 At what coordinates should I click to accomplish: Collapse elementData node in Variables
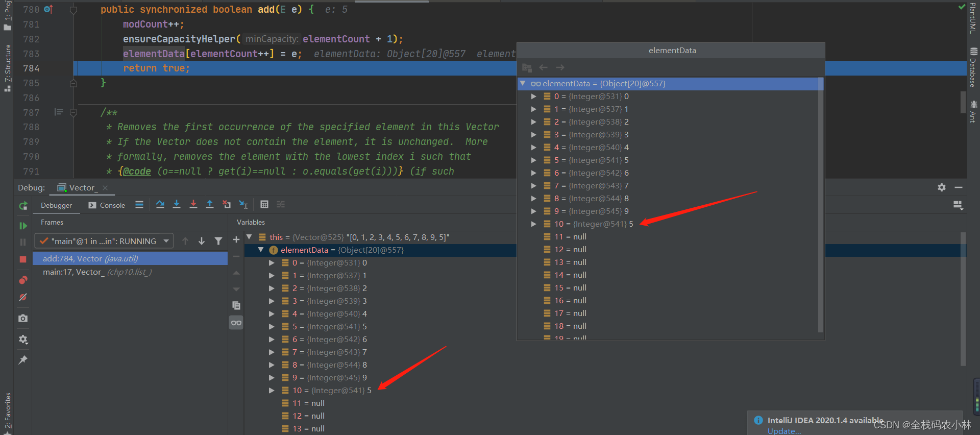tap(261, 250)
